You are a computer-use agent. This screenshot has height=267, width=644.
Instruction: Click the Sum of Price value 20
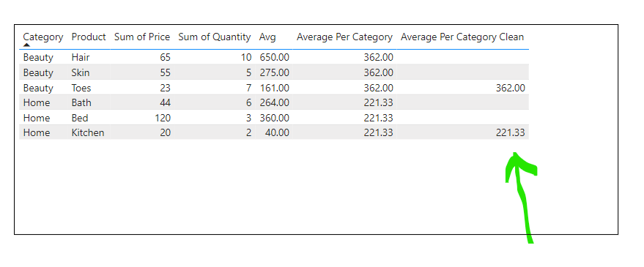click(165, 132)
